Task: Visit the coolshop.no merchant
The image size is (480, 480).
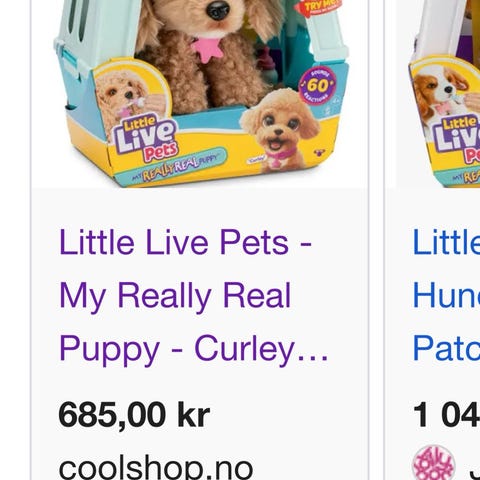Action: click(x=156, y=468)
